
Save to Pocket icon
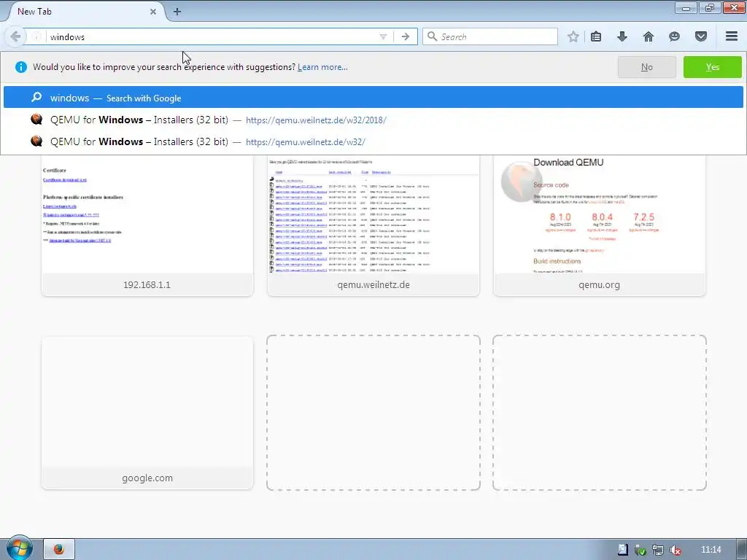701,36
